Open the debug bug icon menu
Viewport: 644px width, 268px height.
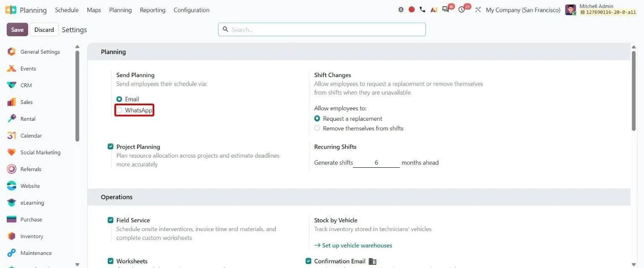pos(401,10)
